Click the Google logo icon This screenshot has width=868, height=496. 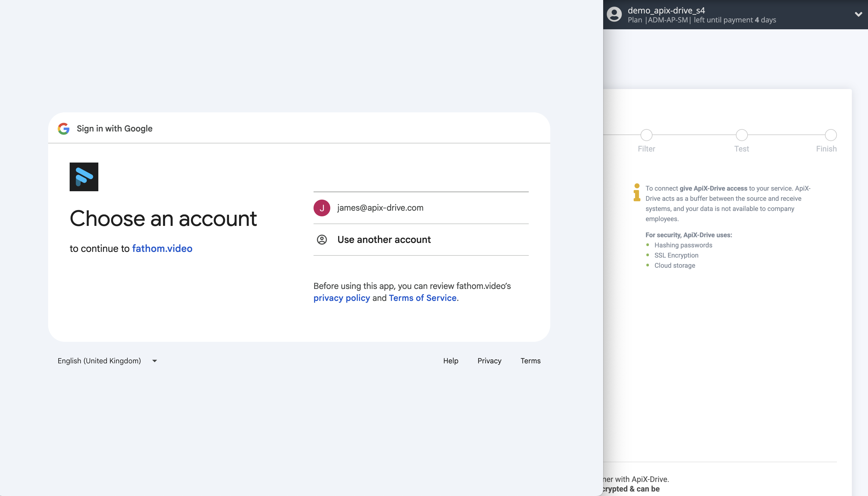point(63,128)
